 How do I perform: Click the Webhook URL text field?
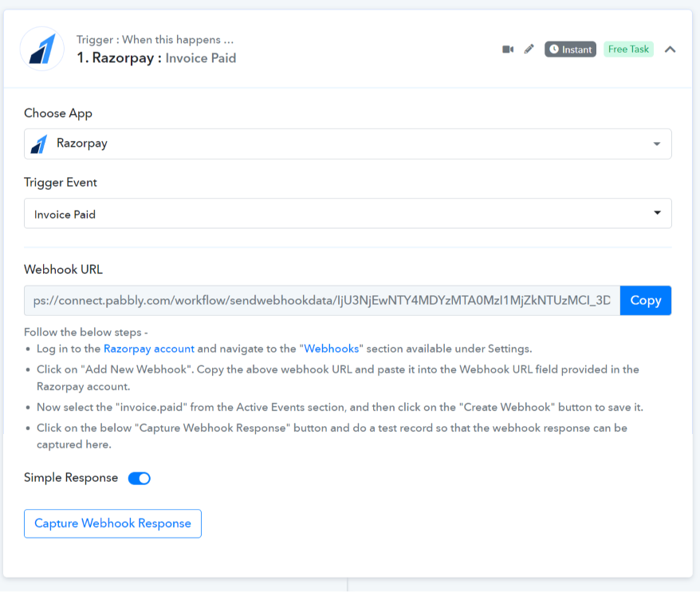point(322,300)
